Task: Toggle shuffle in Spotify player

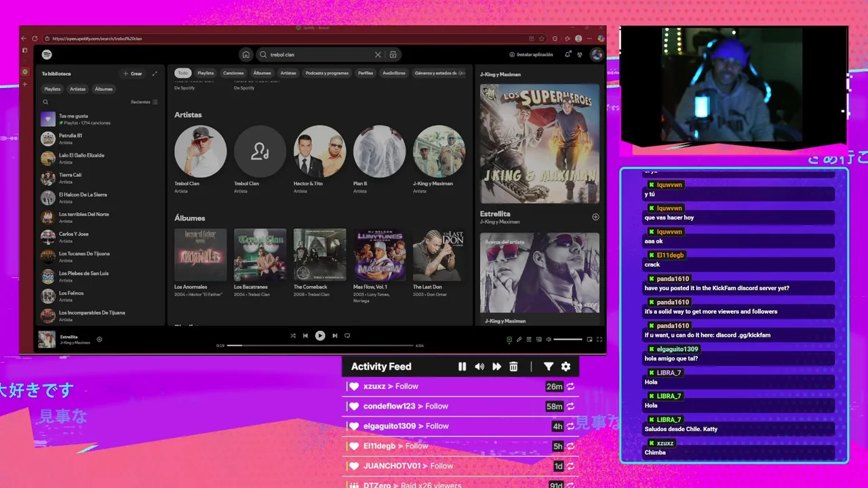Action: click(293, 335)
